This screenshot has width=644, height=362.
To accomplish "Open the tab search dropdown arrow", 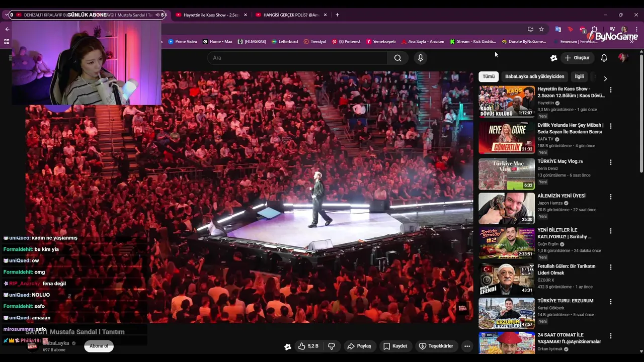I will (7, 15).
